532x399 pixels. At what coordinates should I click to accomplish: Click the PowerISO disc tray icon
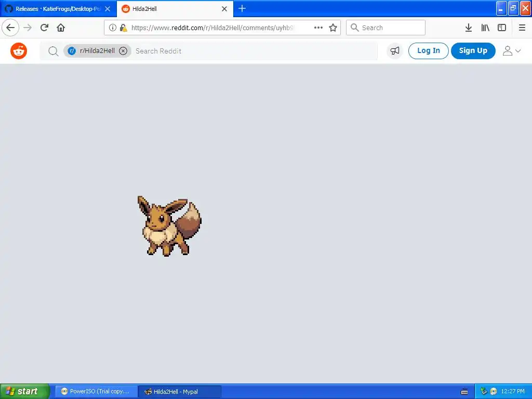coord(494,391)
